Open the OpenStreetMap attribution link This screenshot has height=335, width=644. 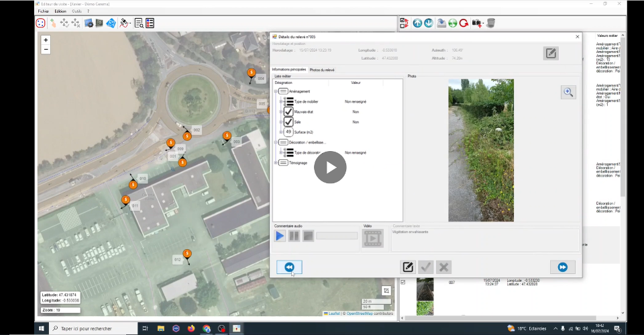[360, 314]
